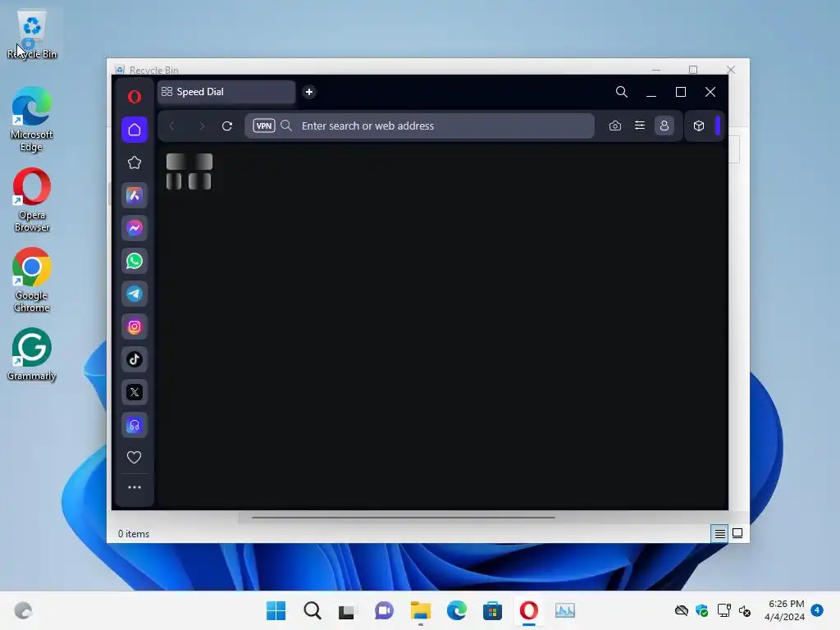Open Bookmarks star in Opera sidebar
Image resolution: width=840 pixels, height=630 pixels.
click(135, 162)
